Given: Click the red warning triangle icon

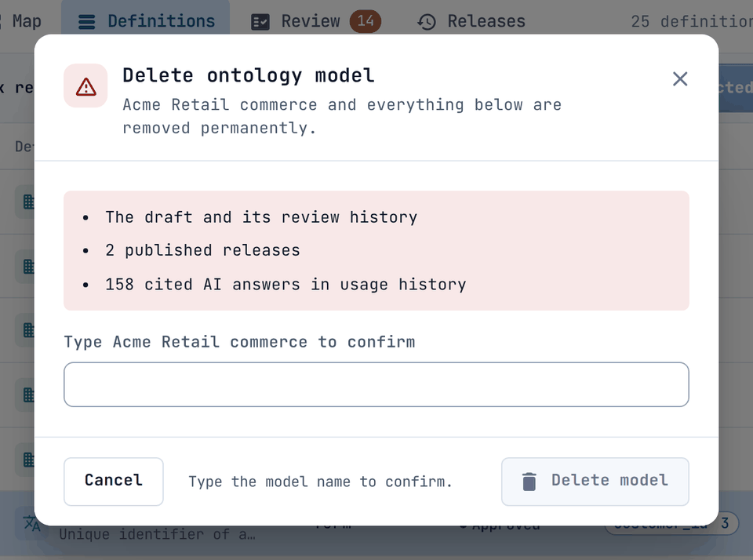Looking at the screenshot, I should [86, 86].
